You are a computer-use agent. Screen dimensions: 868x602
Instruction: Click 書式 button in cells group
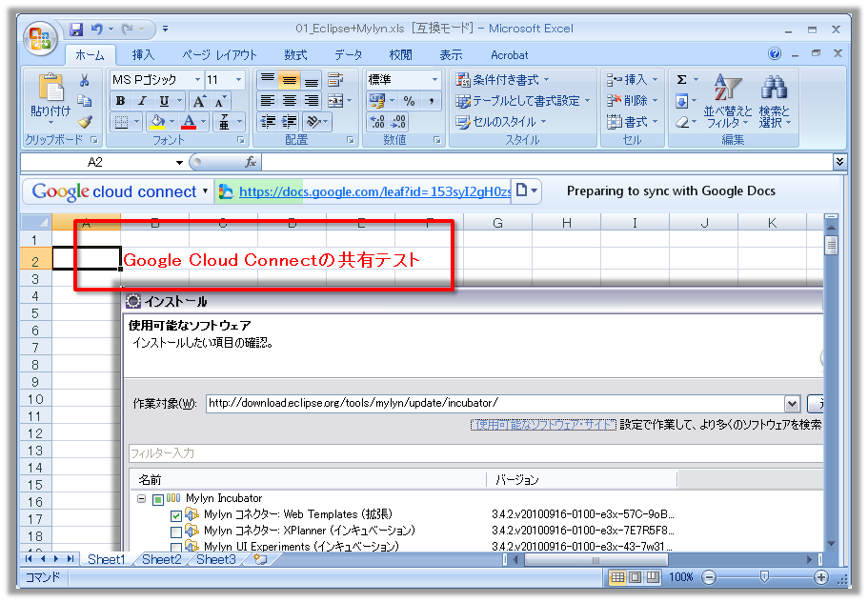coord(632,122)
